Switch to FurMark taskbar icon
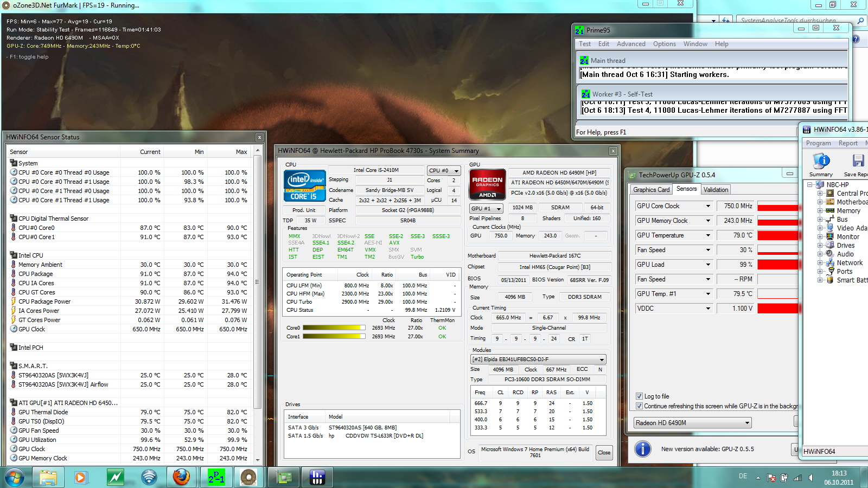This screenshot has width=868, height=488. point(248,477)
